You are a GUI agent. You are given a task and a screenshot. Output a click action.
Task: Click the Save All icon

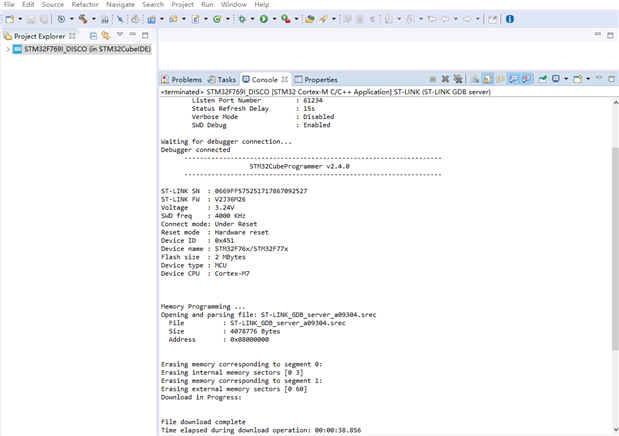tap(44, 19)
